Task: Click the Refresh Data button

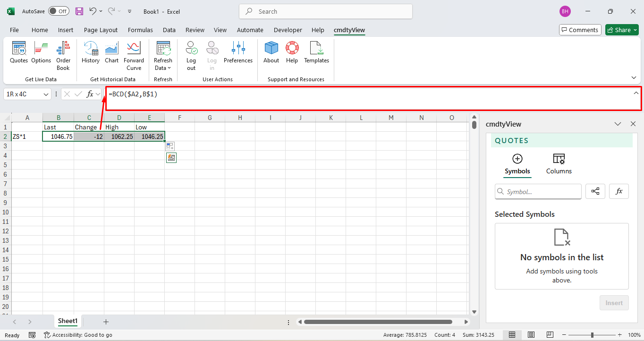Action: pyautogui.click(x=163, y=56)
